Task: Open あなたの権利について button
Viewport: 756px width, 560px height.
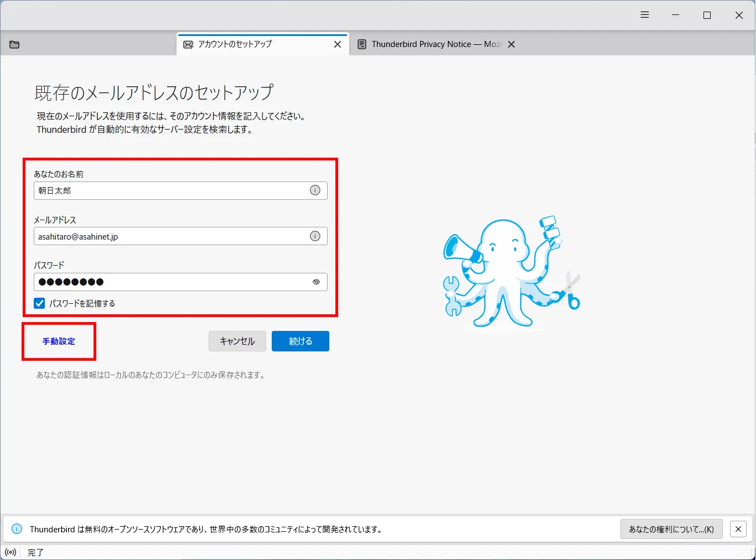Action: (671, 529)
